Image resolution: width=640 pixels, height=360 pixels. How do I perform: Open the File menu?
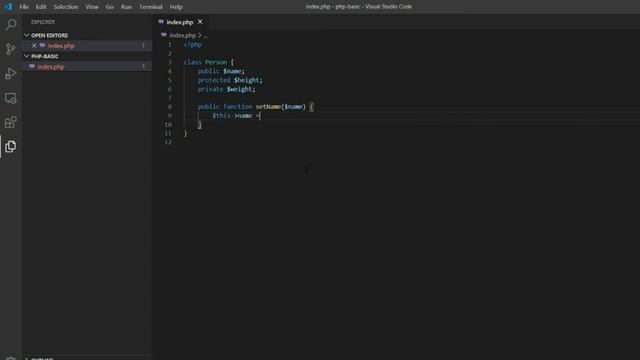click(24, 7)
